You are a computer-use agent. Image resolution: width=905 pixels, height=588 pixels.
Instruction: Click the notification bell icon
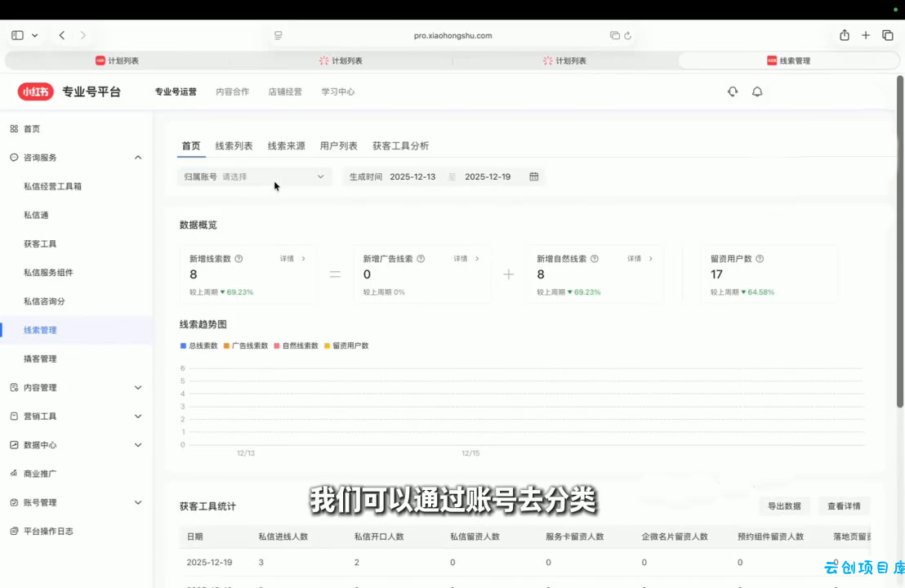coord(757,92)
